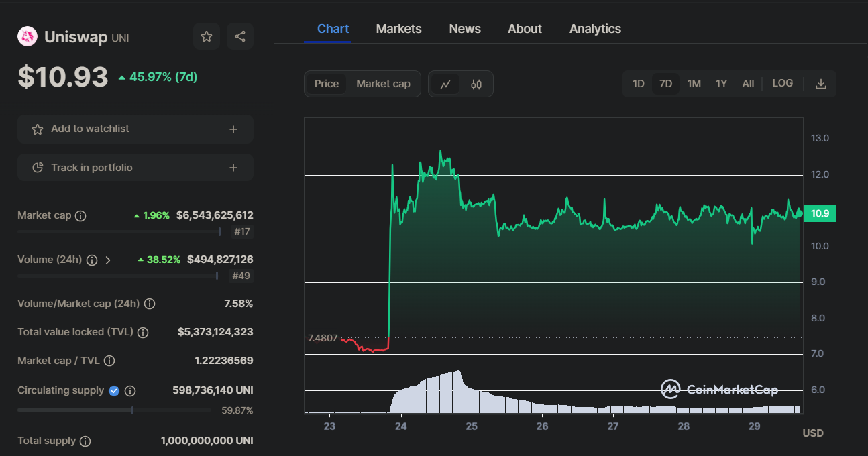The height and width of the screenshot is (456, 868).
Task: Click the plus icon on Add to watchlist
Action: [233, 129]
